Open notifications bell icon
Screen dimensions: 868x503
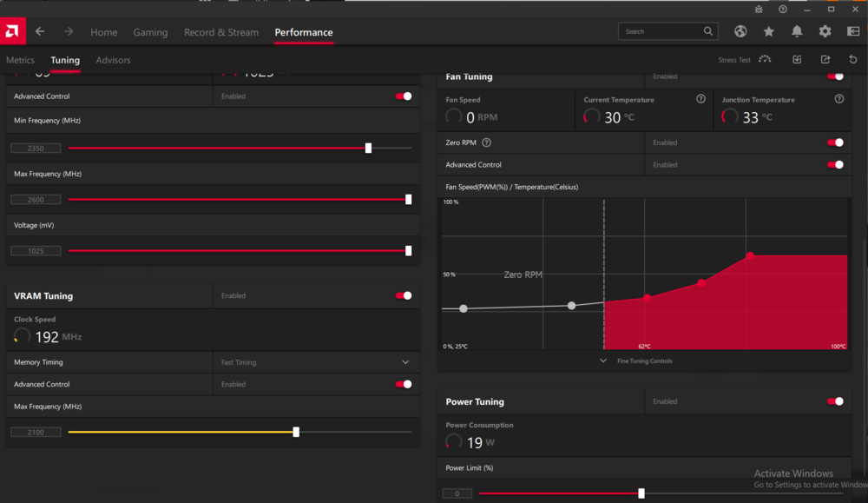pyautogui.click(x=797, y=31)
